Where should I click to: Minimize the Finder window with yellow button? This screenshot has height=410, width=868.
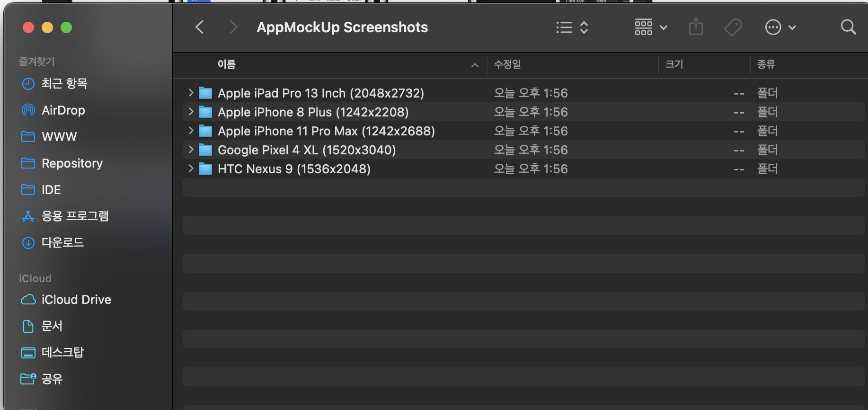click(x=47, y=27)
